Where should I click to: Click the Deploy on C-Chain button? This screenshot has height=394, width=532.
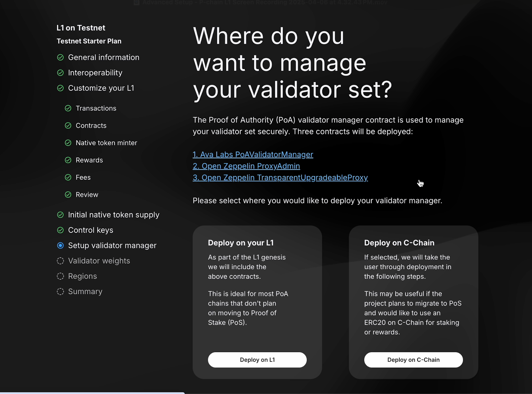coord(413,360)
